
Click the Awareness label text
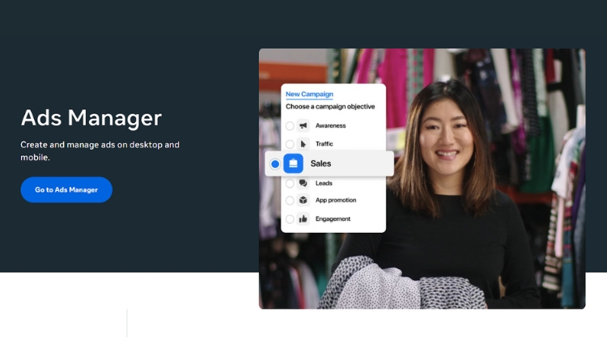pos(330,125)
